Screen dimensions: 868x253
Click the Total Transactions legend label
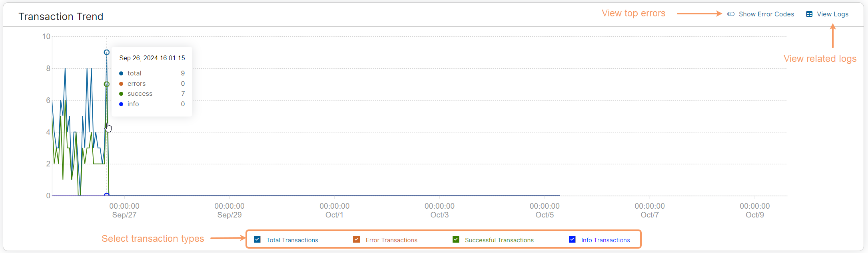click(x=292, y=240)
